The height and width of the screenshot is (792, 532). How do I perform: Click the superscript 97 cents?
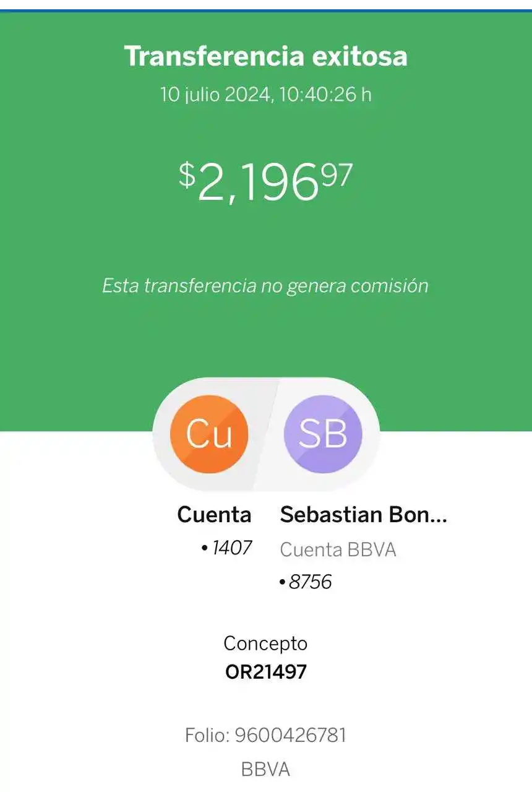(337, 174)
